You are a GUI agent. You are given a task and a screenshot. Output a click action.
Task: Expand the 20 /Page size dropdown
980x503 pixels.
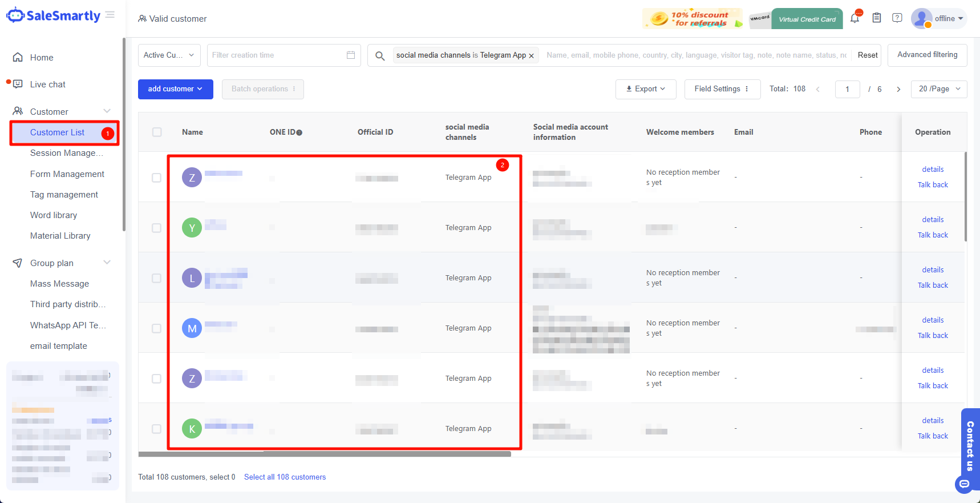pos(939,89)
